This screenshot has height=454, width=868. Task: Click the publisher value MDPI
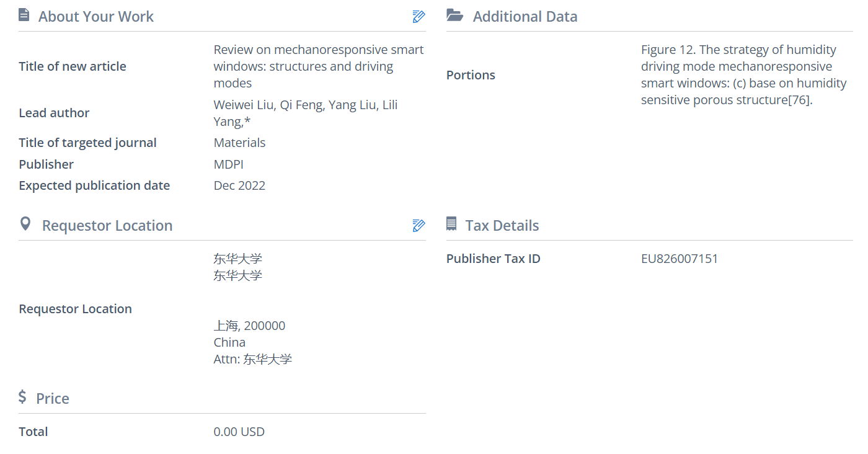point(230,164)
